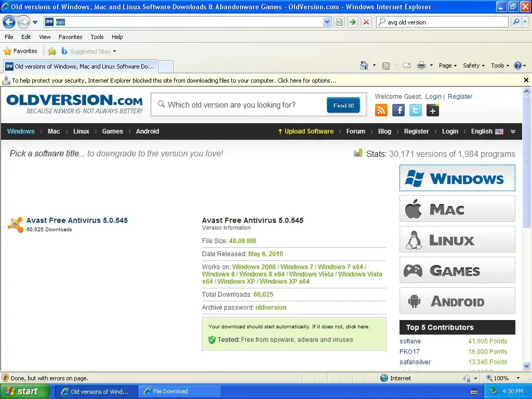Screen dimensions: 532x399
Task: Select Linux in the site navigation bar
Action: pos(81,131)
